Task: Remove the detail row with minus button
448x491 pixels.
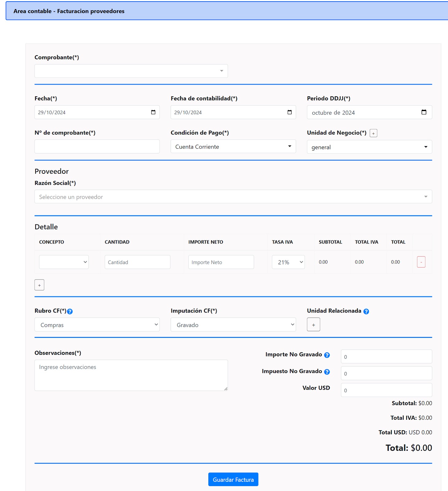Action: point(421,262)
